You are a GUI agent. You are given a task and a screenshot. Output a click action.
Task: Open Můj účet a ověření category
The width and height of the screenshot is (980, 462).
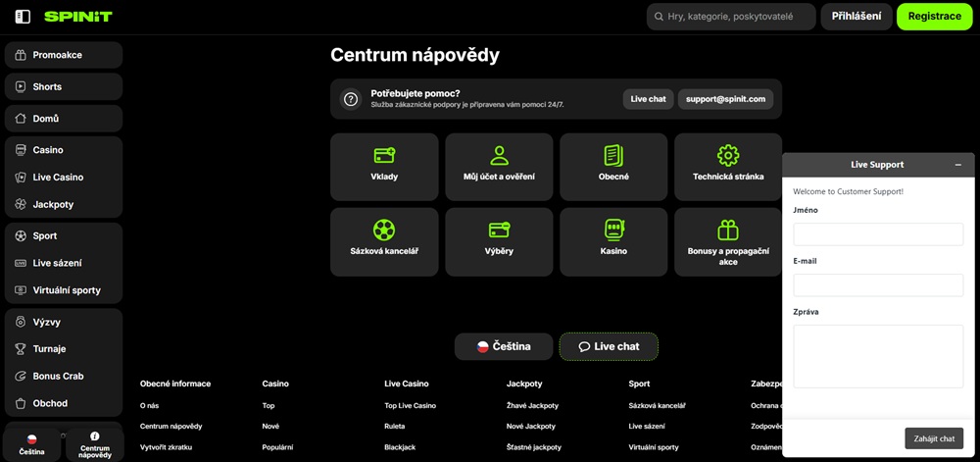coord(499,167)
